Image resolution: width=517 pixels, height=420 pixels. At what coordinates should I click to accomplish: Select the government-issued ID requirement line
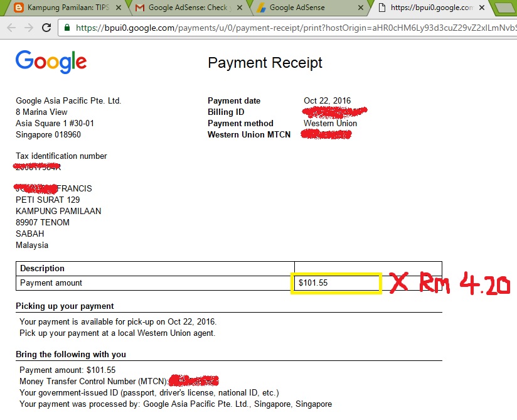coord(149,392)
